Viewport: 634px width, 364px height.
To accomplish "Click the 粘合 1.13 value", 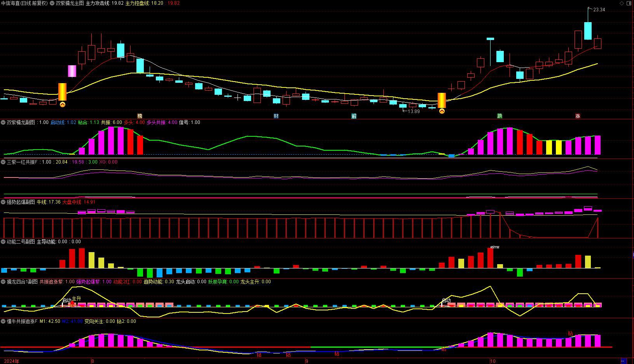I will pos(89,122).
